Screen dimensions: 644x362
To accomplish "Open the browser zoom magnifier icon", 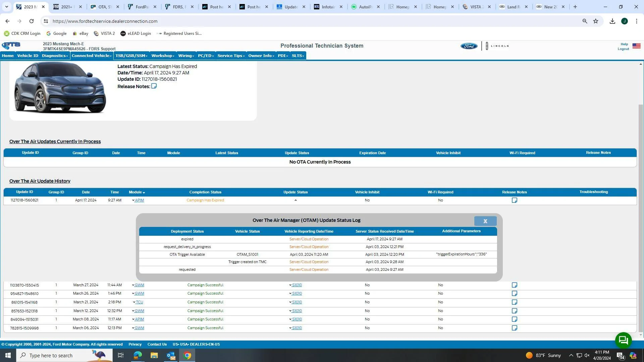I will (x=585, y=21).
